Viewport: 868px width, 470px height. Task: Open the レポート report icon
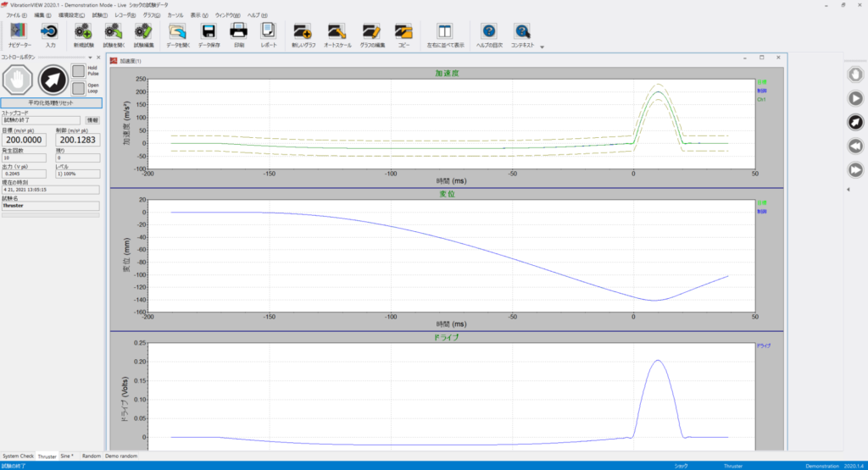click(269, 36)
